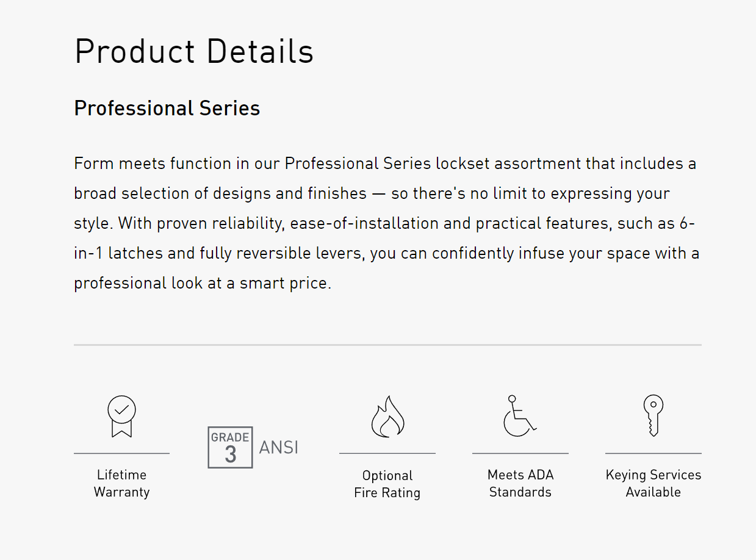Click the wheelchair accessibility icon

click(519, 416)
